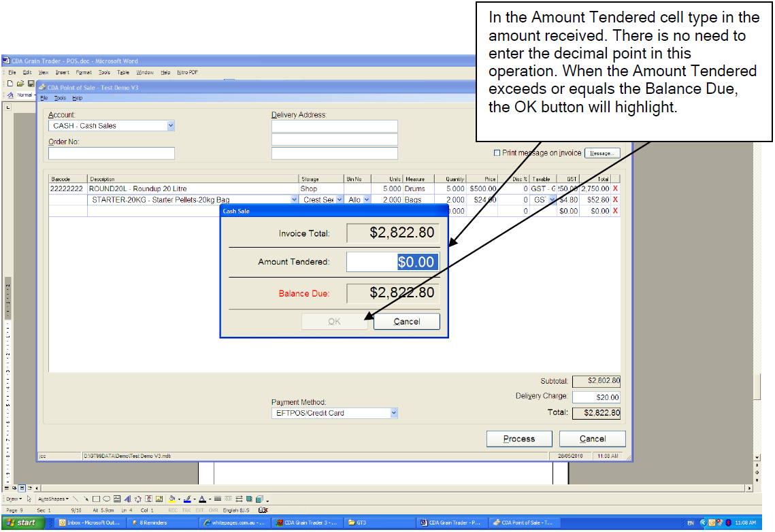Open the Tools menu in Point of Sale
This screenshot has height=532, width=775.
(60, 98)
